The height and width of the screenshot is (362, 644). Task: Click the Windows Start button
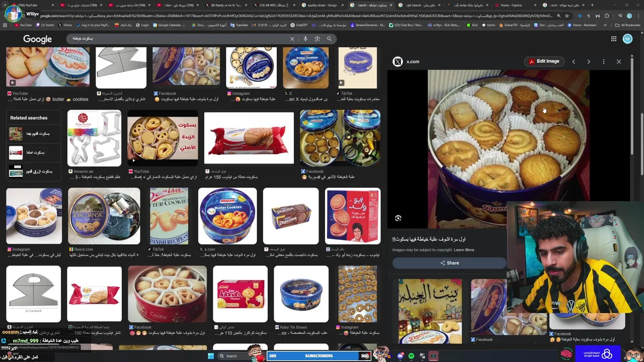(x=211, y=356)
